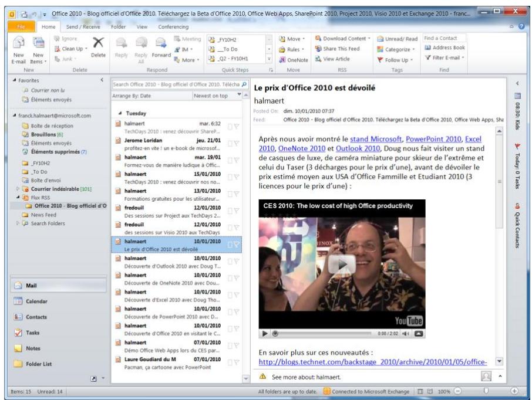Open the File tab
The width and height of the screenshot is (532, 400).
[x=21, y=26]
